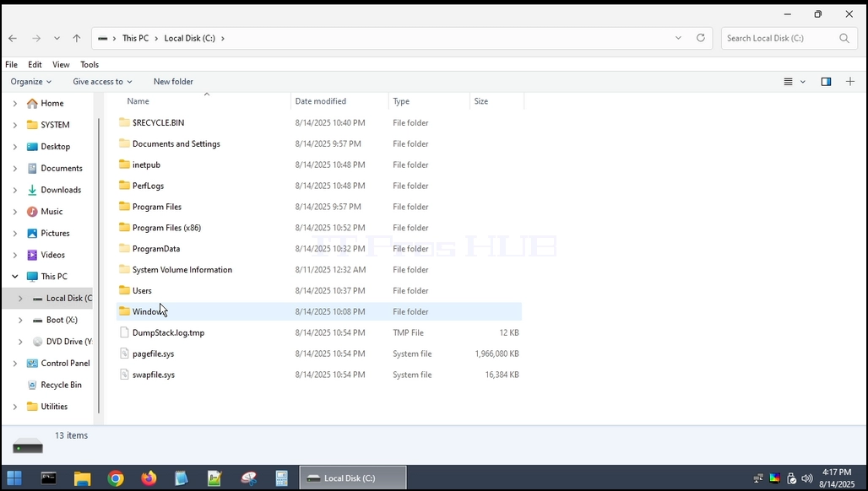Viewport: 868px width, 491px height.
Task: Click the navigation pane scrollbar
Action: pos(99,266)
